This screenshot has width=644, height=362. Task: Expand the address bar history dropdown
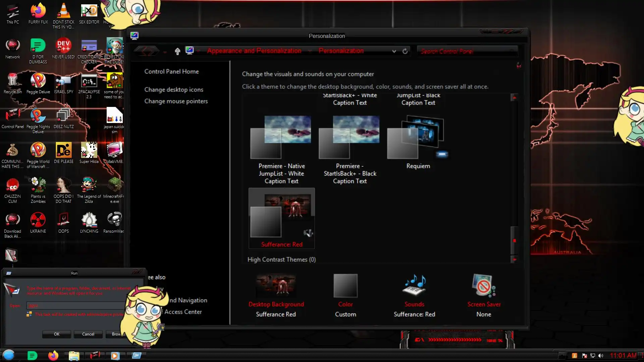394,51
